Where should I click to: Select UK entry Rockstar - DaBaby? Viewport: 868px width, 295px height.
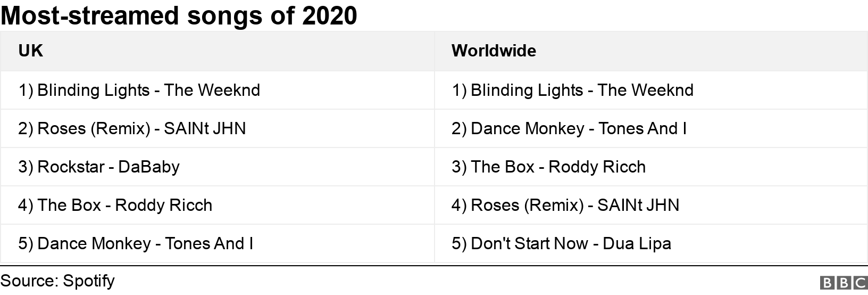point(99,167)
